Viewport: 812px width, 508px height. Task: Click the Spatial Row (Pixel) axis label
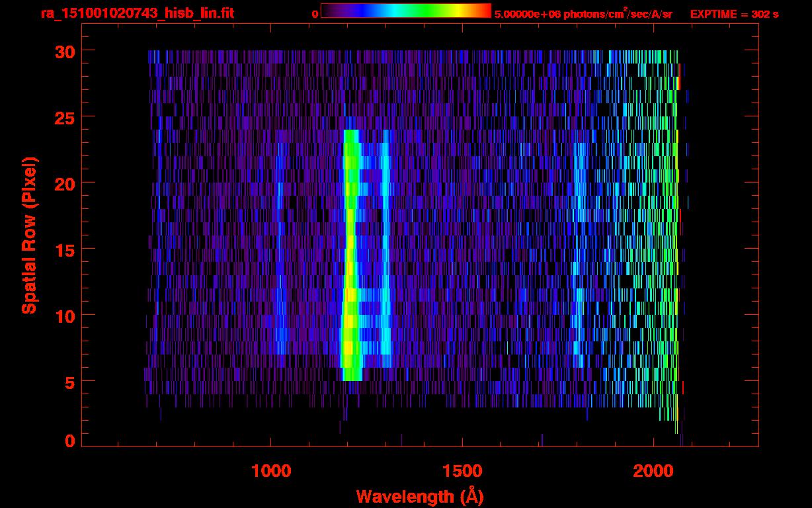30,235
